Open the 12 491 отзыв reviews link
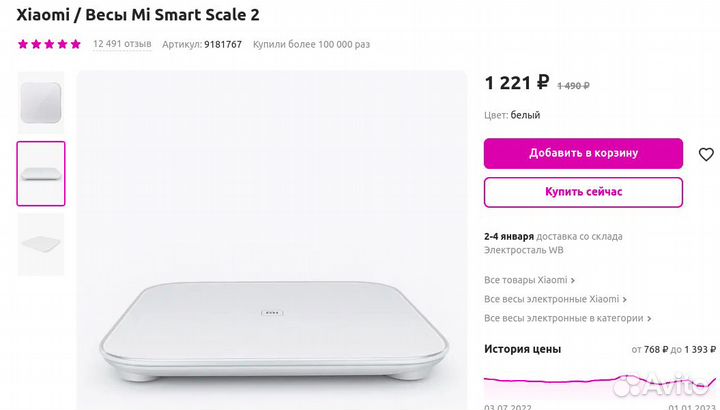The width and height of the screenshot is (720, 410). click(122, 44)
